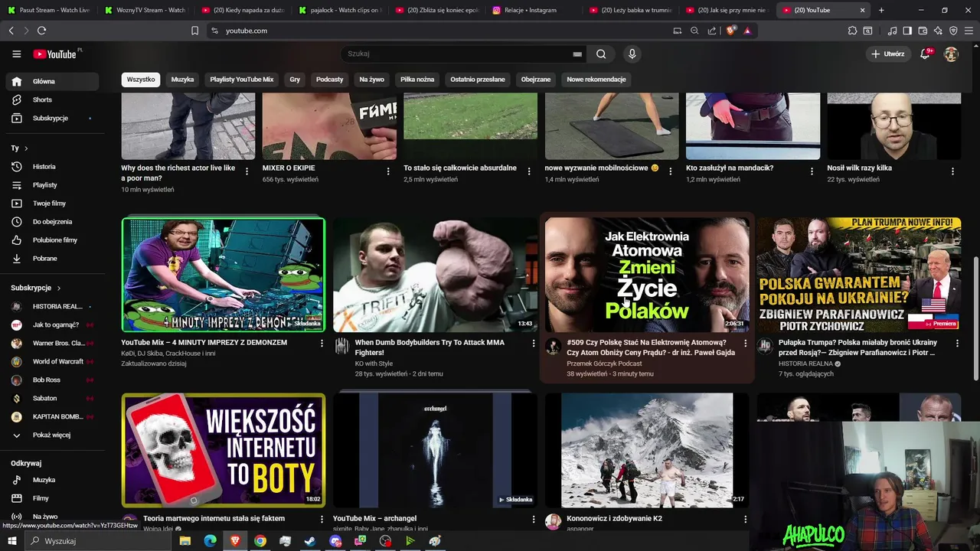Screen dimensions: 980x551
Task: Open Shorts in the sidebar
Action: pos(51,99)
